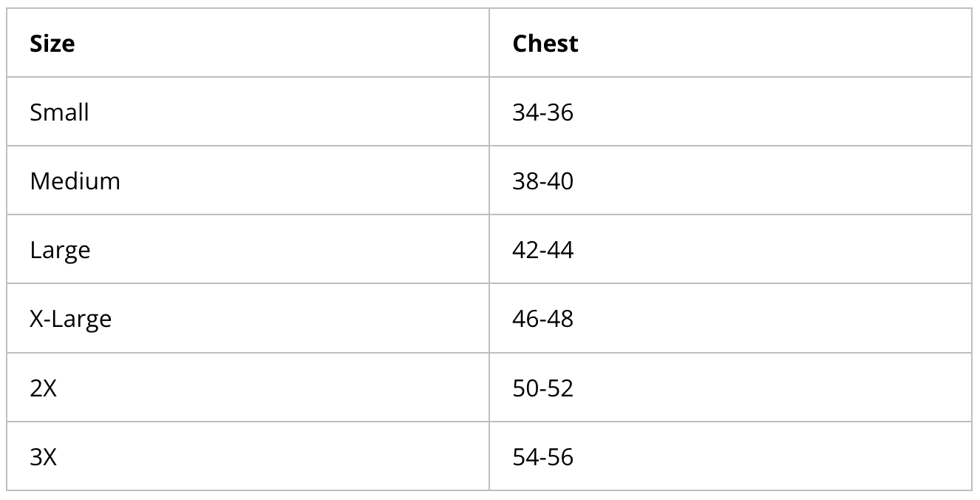Click the Size column header
Screen dimensions: 980x500
(x=52, y=44)
